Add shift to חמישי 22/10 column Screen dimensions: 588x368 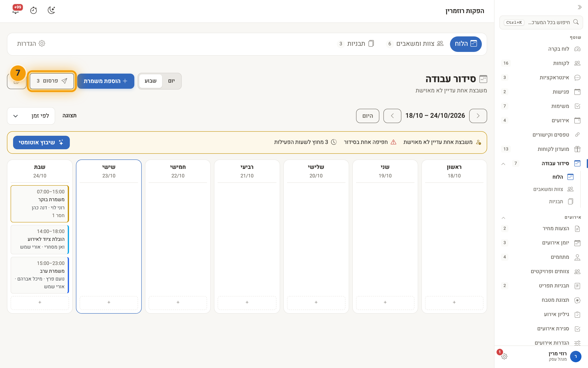(x=178, y=302)
